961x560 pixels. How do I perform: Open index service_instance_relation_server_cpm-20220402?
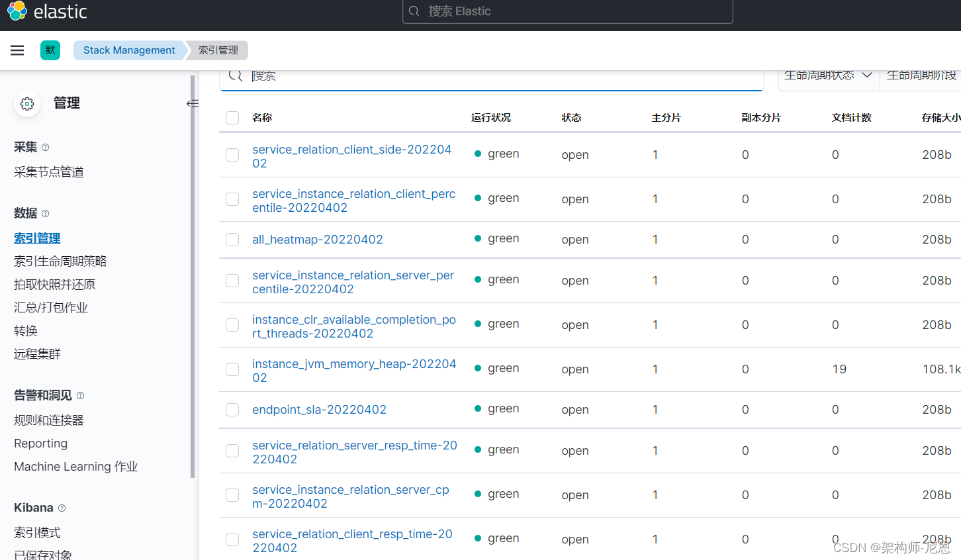pyautogui.click(x=350, y=496)
